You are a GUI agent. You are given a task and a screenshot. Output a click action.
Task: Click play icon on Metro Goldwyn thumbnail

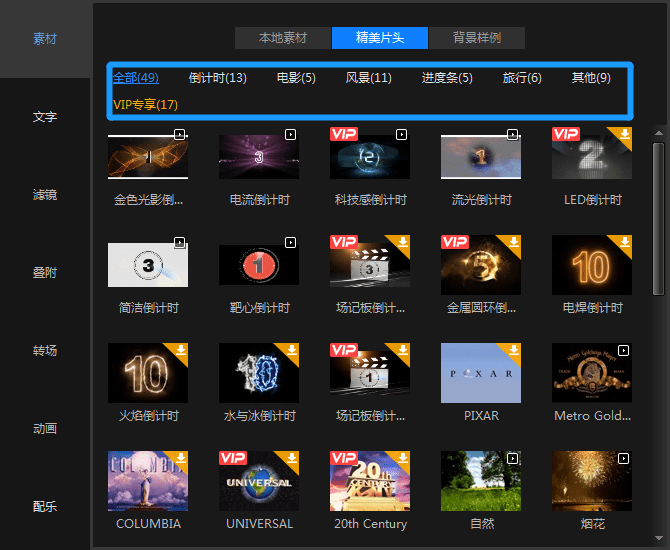623,350
